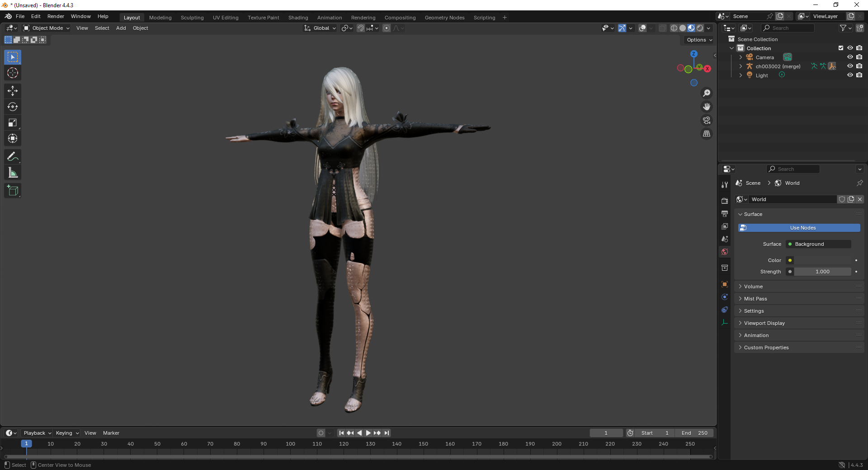The image size is (868, 470).
Task: Hide Camera in viewport via eye icon
Action: click(x=850, y=57)
